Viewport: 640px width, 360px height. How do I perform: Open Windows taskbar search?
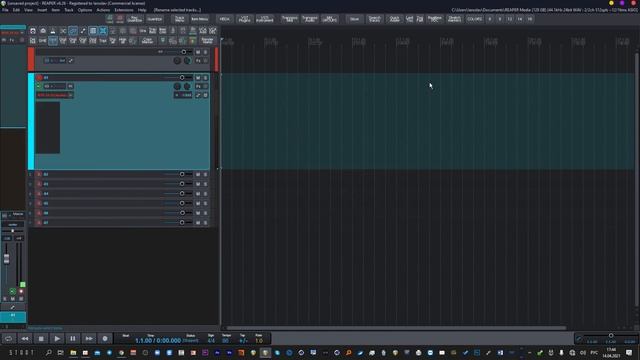(49, 353)
